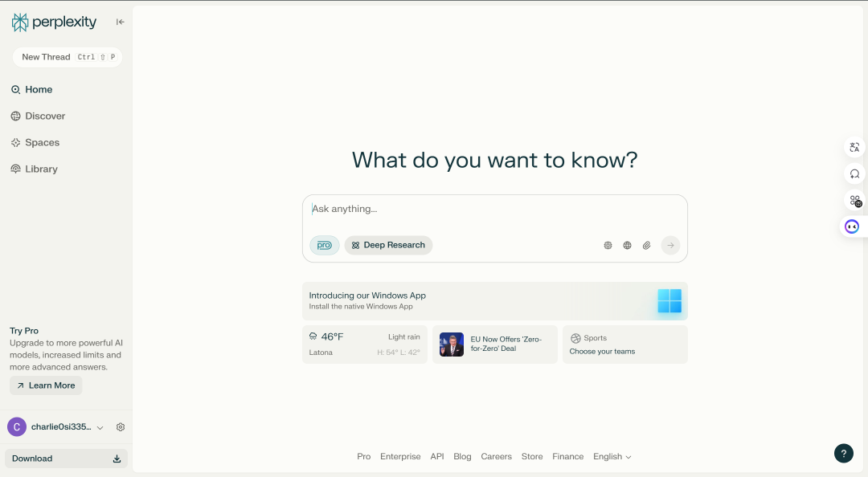Open the API footer link

tap(437, 457)
